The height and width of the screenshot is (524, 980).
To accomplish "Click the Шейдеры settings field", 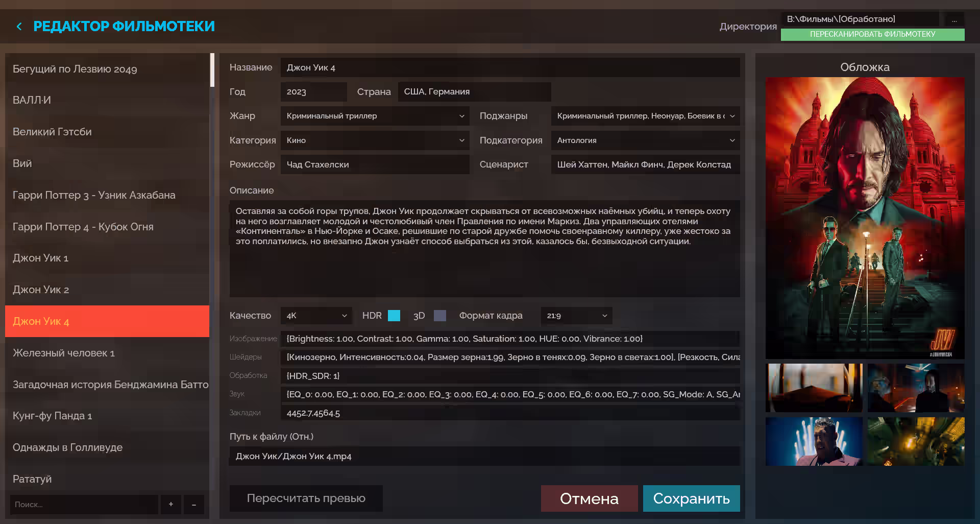I will 510,357.
